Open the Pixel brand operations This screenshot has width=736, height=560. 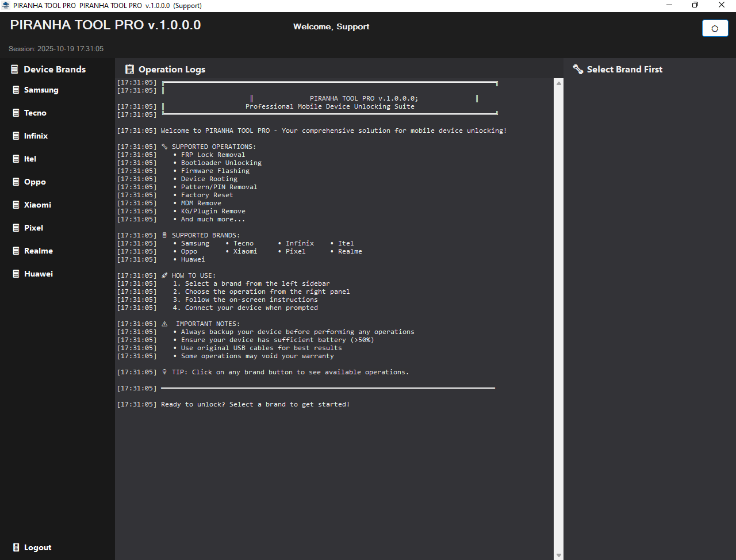pos(33,228)
